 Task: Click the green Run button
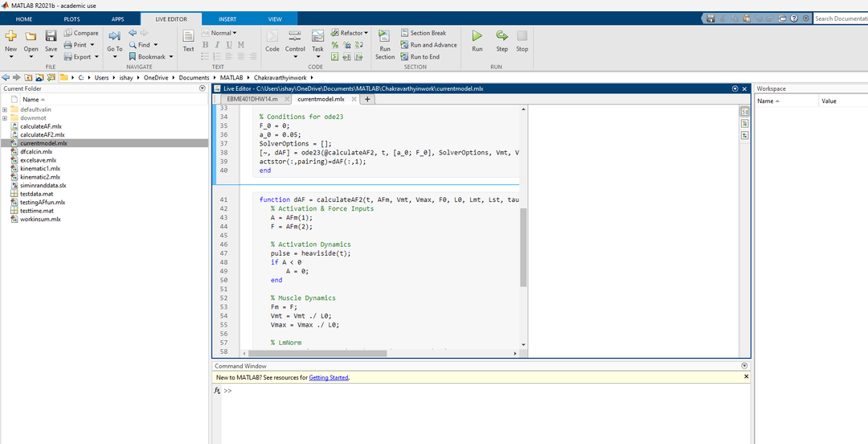click(x=477, y=37)
